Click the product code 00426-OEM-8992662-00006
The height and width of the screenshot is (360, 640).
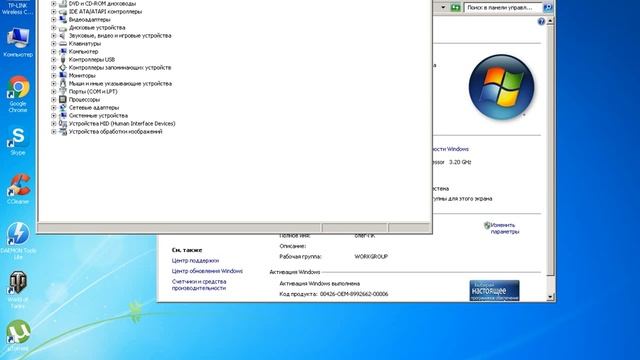[354, 294]
